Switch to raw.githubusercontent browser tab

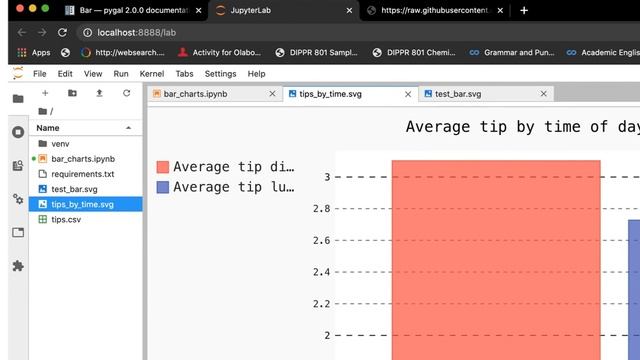[434, 11]
